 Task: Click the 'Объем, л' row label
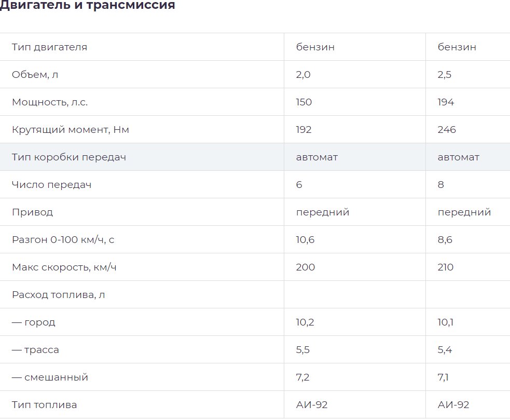[x=35, y=75]
